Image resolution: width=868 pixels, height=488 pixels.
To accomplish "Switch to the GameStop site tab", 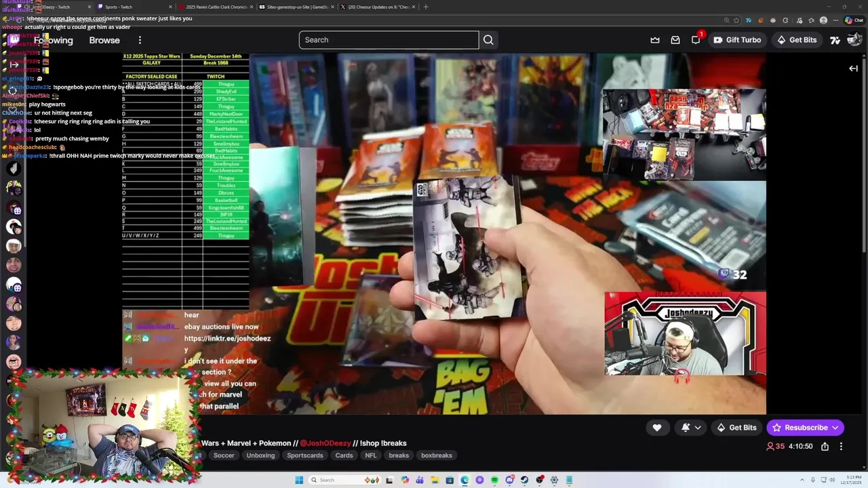I will point(296,7).
